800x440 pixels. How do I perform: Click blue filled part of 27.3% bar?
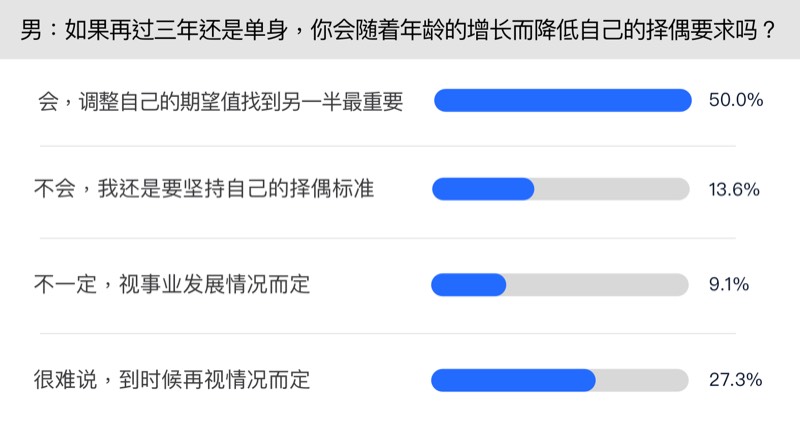click(513, 380)
